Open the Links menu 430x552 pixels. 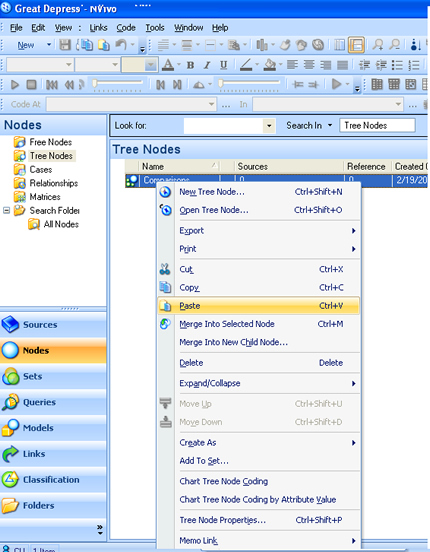coord(98,28)
